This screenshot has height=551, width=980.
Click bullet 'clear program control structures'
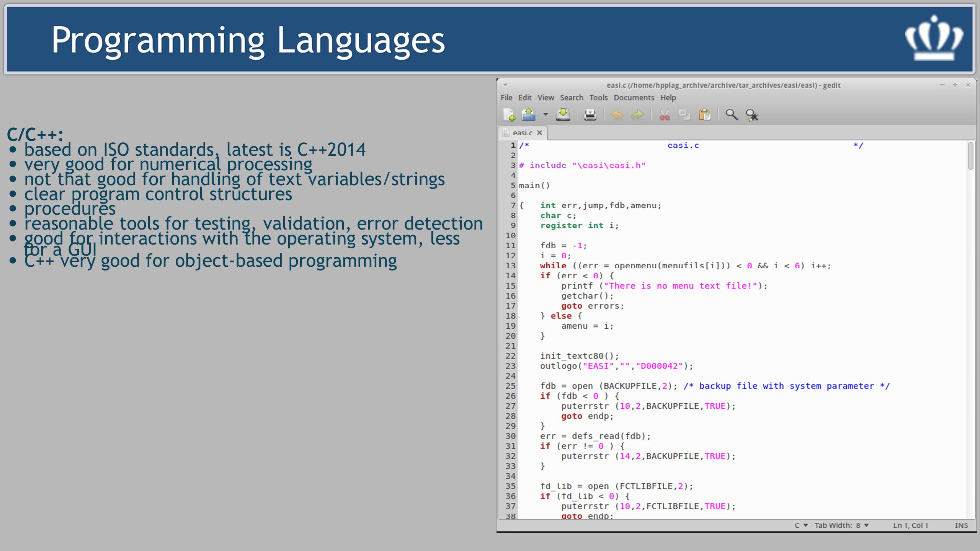click(x=158, y=194)
